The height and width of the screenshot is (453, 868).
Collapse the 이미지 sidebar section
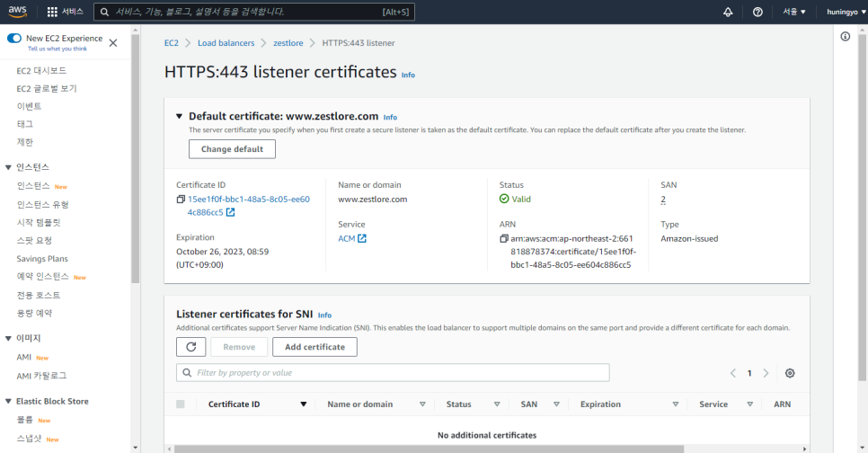[8, 338]
